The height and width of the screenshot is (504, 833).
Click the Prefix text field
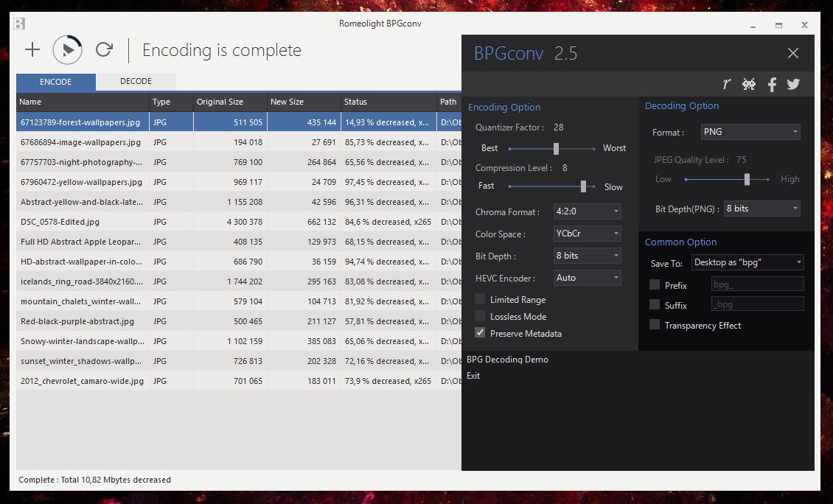coord(758,284)
